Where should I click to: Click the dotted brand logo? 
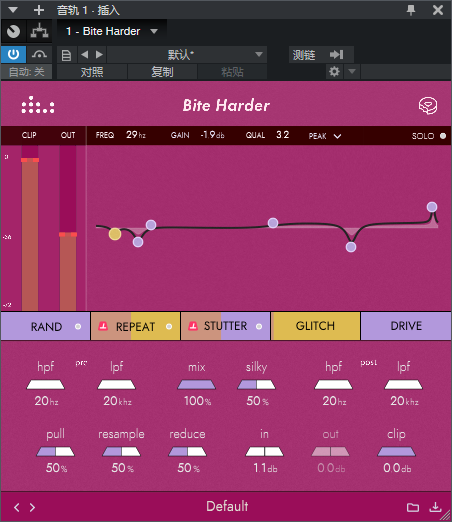click(x=38, y=105)
